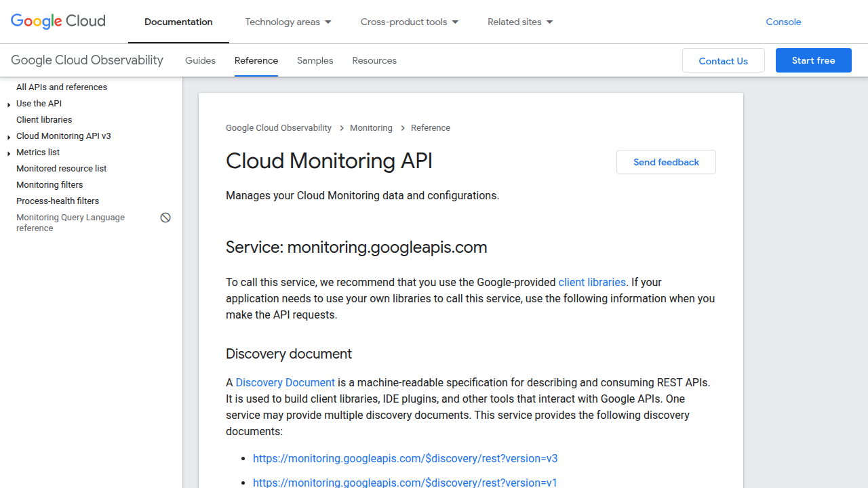Image resolution: width=868 pixels, height=488 pixels.
Task: Open Use the API sidebar item
Action: click(39, 103)
